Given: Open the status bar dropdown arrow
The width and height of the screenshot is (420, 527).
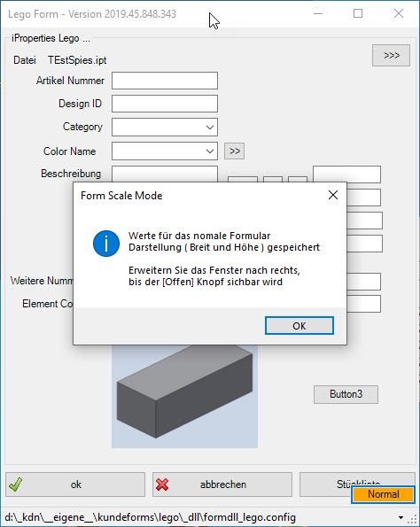Looking at the screenshot, I should click(401, 517).
